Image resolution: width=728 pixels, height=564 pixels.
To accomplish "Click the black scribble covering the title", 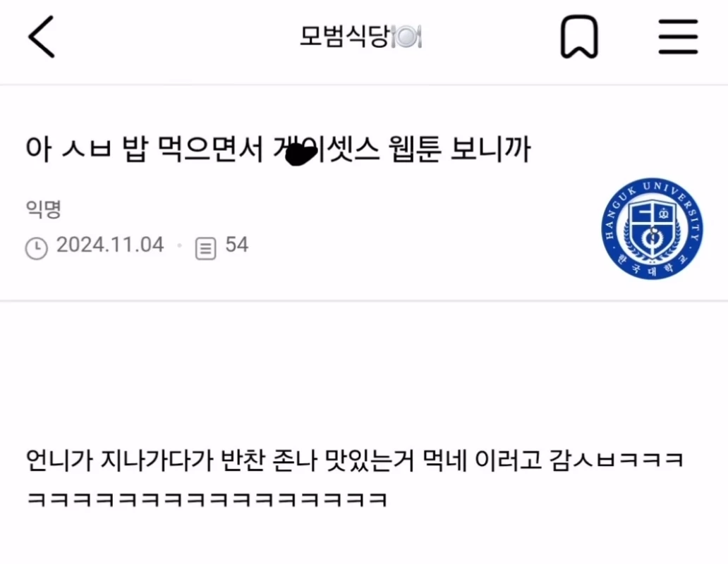I will 301,154.
